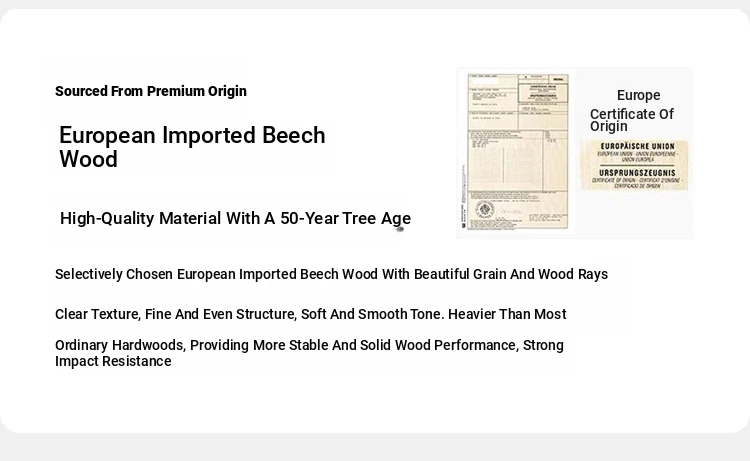The image size is (750, 461).
Task: Click the 'Impact Resistance' text
Action: click(x=113, y=361)
